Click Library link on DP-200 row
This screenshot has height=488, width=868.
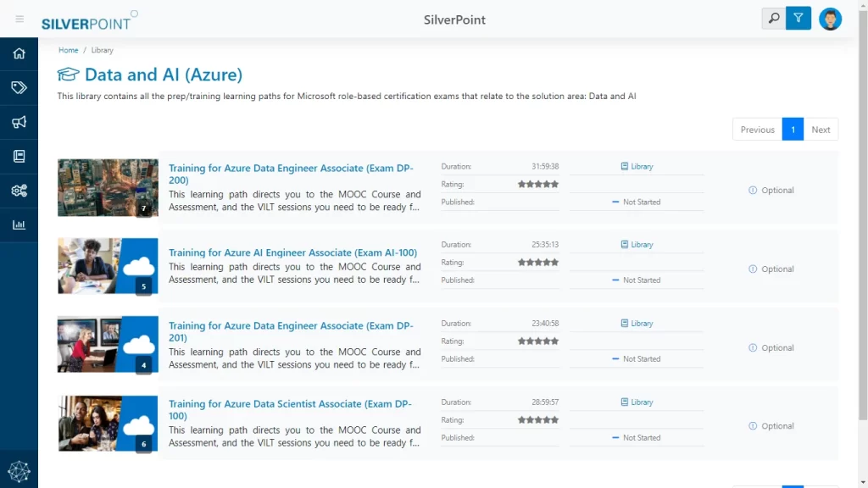click(637, 167)
